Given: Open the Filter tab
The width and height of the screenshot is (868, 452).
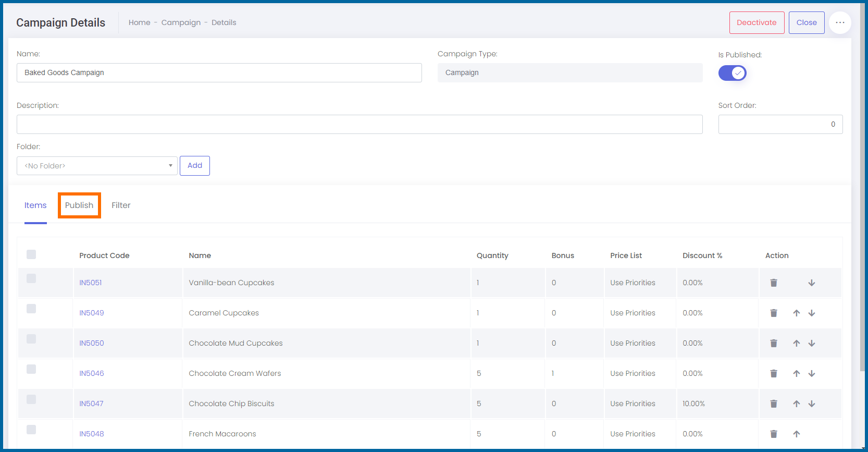Looking at the screenshot, I should click(121, 205).
